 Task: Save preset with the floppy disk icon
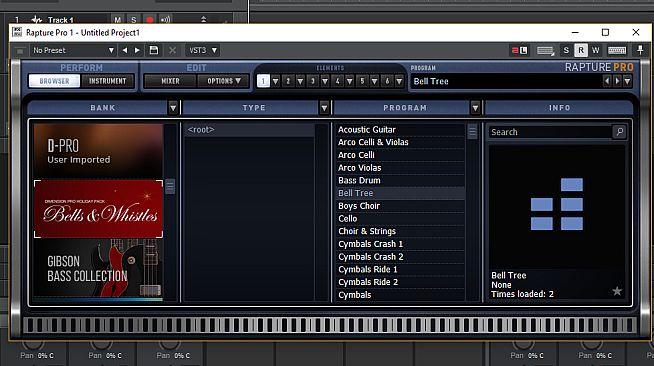pos(154,50)
